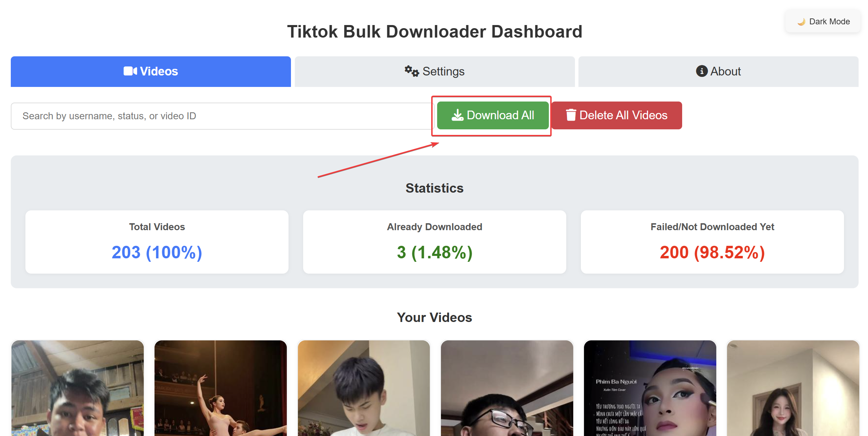Open the thumbnail of boy in white shirt
The image size is (868, 436).
coord(364,388)
